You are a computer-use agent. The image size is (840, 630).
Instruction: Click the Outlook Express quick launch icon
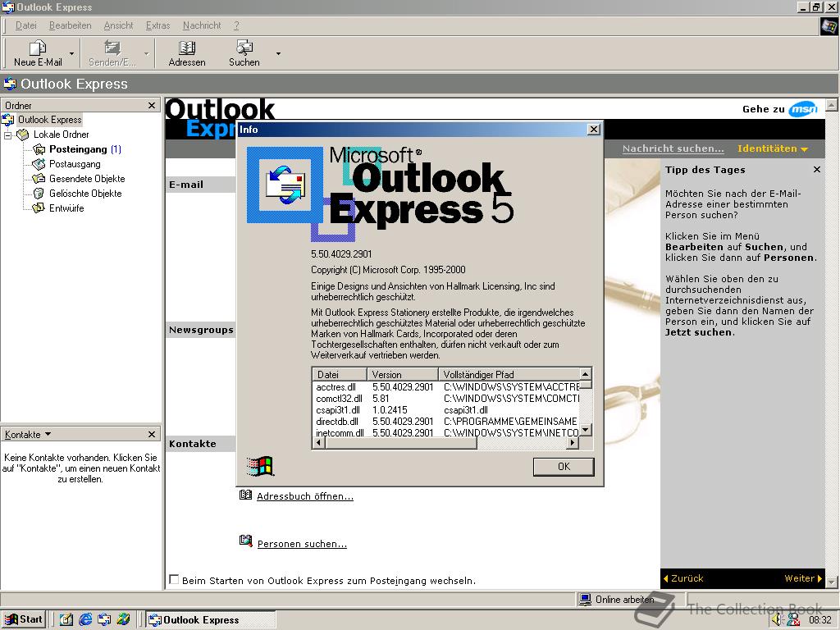tap(104, 620)
